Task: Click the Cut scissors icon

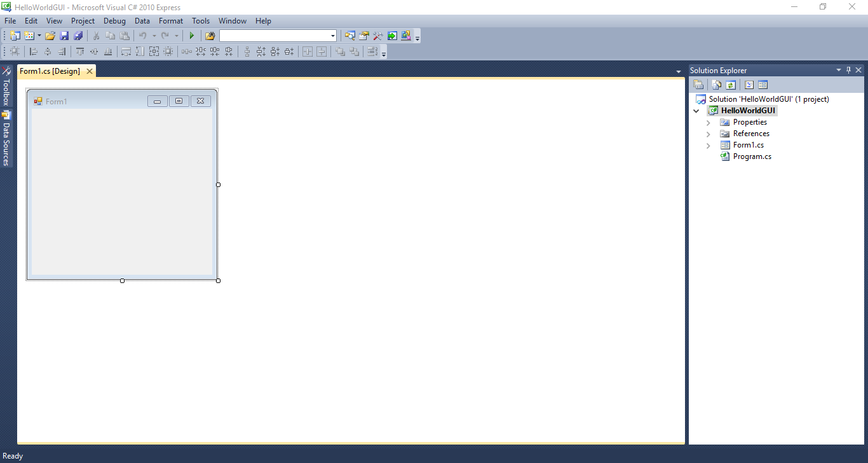Action: [x=96, y=36]
